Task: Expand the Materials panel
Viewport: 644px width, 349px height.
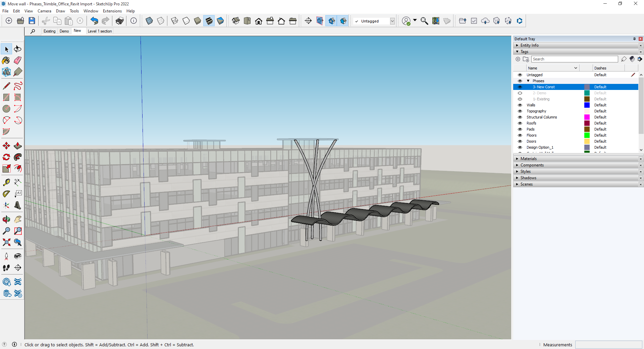Action: 529,159
